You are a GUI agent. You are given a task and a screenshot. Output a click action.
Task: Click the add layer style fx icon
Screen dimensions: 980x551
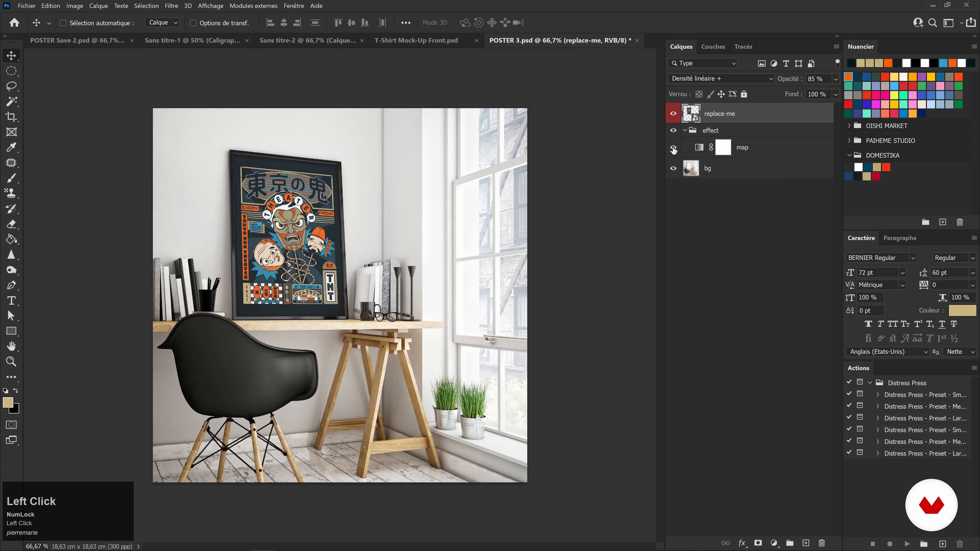coord(741,543)
